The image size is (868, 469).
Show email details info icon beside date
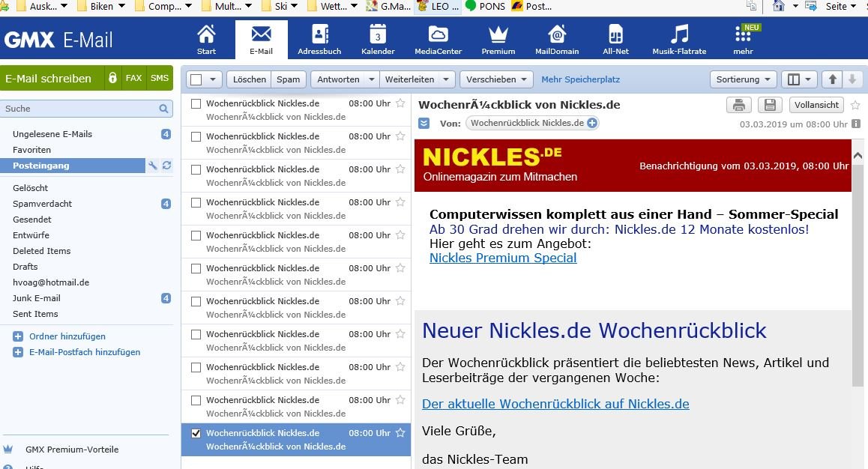coord(856,124)
